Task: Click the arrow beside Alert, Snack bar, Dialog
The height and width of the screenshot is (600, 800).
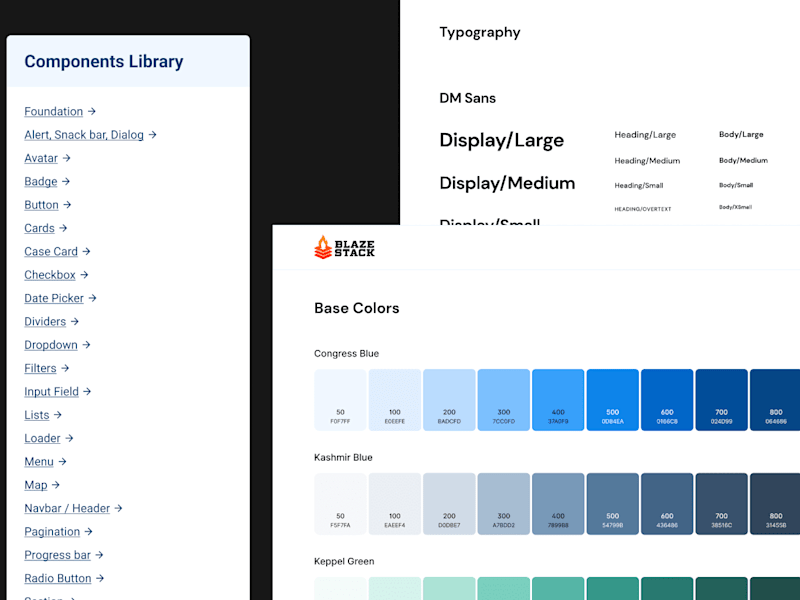Action: pyautogui.click(x=152, y=135)
